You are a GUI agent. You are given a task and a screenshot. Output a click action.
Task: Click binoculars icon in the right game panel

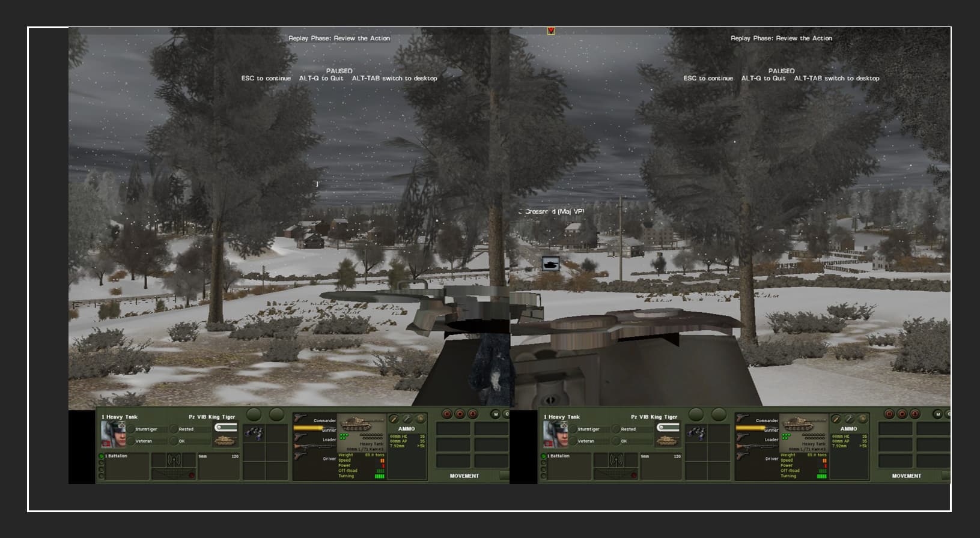[x=696, y=432]
